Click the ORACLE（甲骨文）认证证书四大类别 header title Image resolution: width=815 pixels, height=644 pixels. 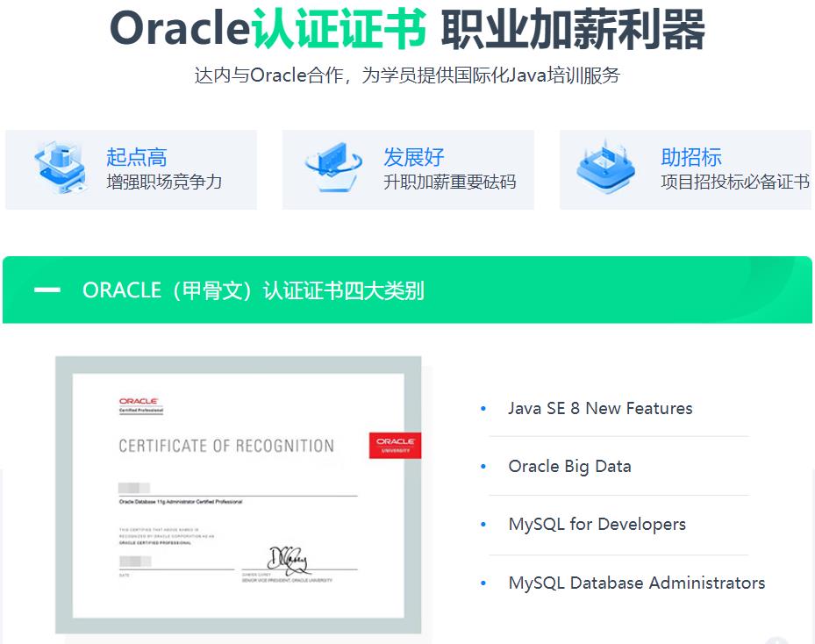point(254,290)
